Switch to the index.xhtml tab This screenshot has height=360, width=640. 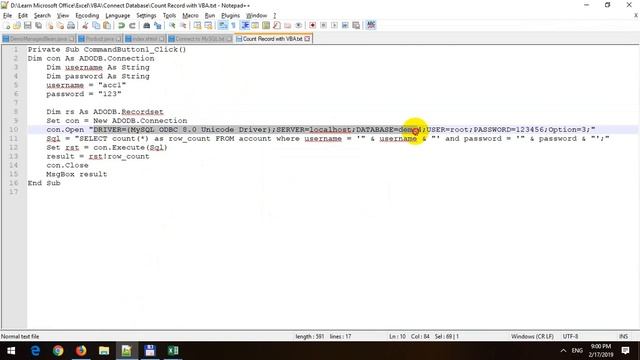click(145, 39)
